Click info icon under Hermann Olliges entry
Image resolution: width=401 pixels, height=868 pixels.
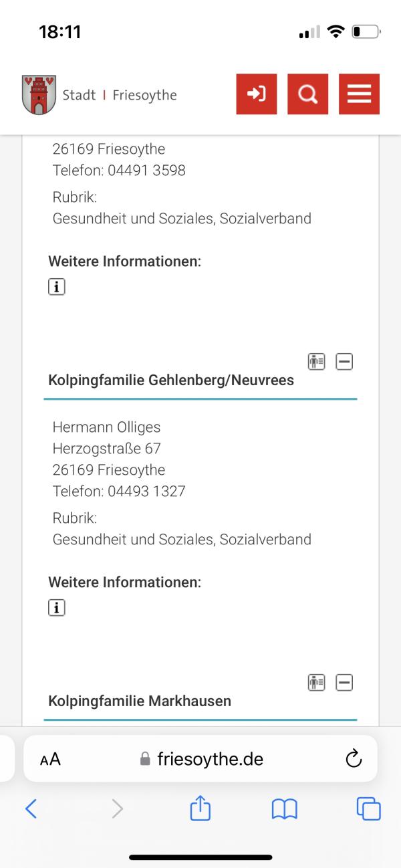(57, 608)
